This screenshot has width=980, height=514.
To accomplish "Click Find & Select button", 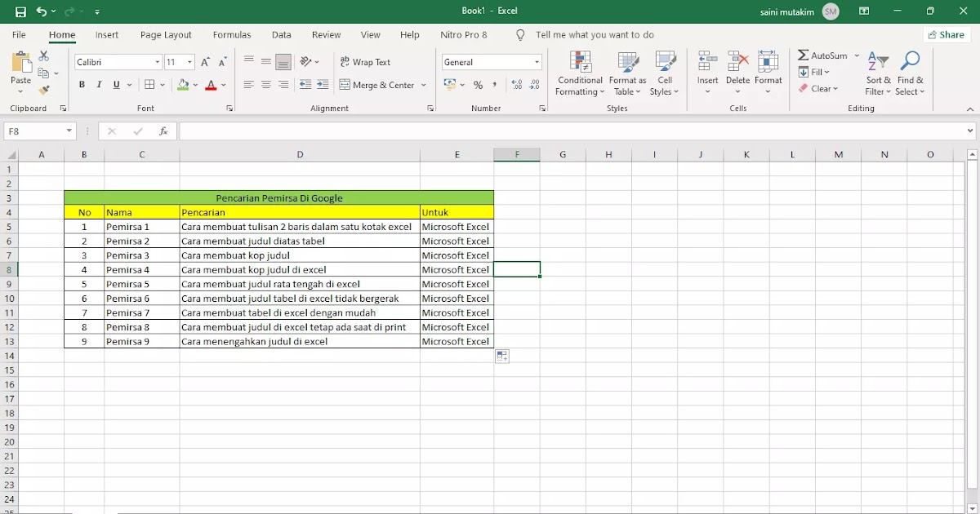I will coord(910,73).
